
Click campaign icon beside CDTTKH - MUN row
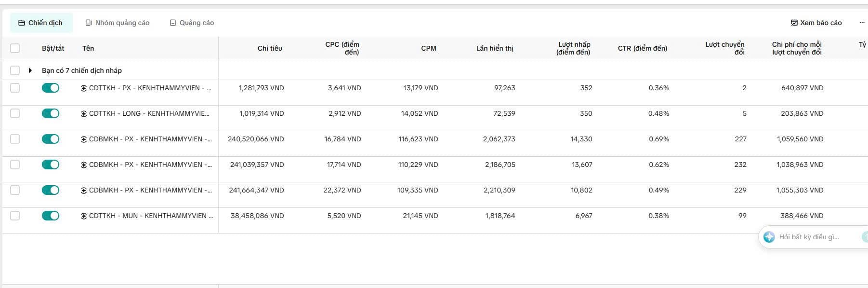coord(84,216)
